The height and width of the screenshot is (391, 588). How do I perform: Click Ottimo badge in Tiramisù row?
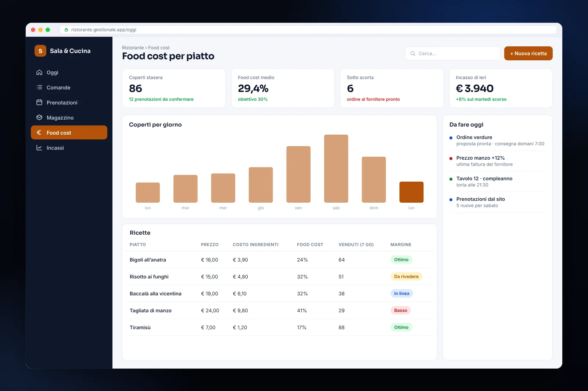coord(401,327)
